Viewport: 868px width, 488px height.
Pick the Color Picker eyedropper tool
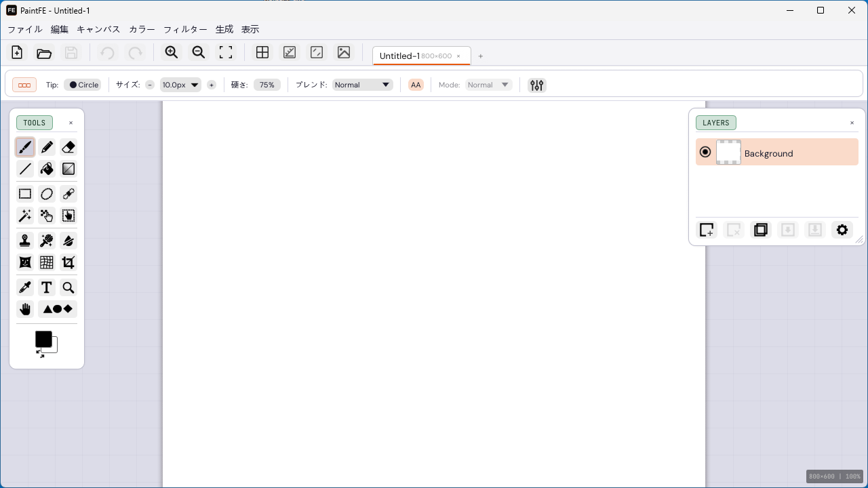pyautogui.click(x=25, y=287)
